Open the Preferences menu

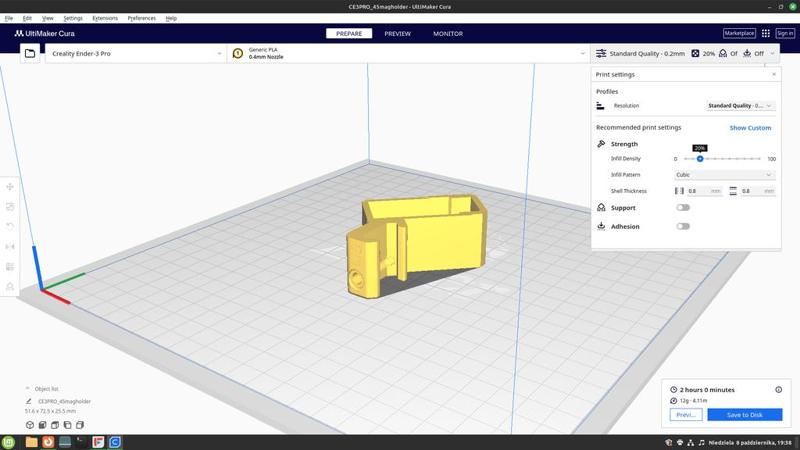142,18
